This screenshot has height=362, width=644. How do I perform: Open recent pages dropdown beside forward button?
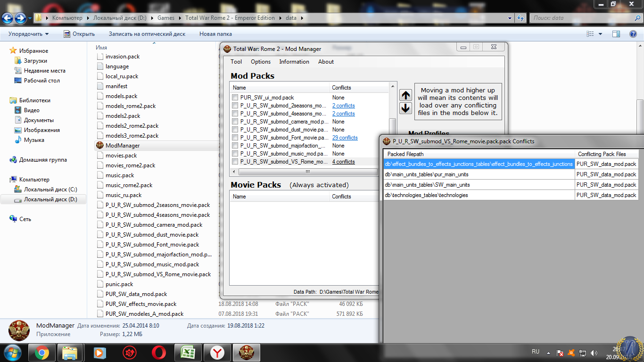(30, 18)
